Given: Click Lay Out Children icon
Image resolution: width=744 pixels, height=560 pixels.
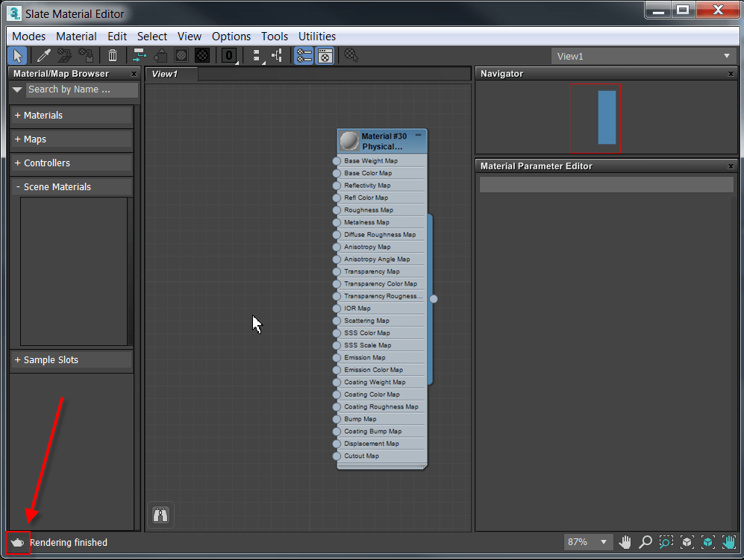Looking at the screenshot, I should [x=277, y=56].
